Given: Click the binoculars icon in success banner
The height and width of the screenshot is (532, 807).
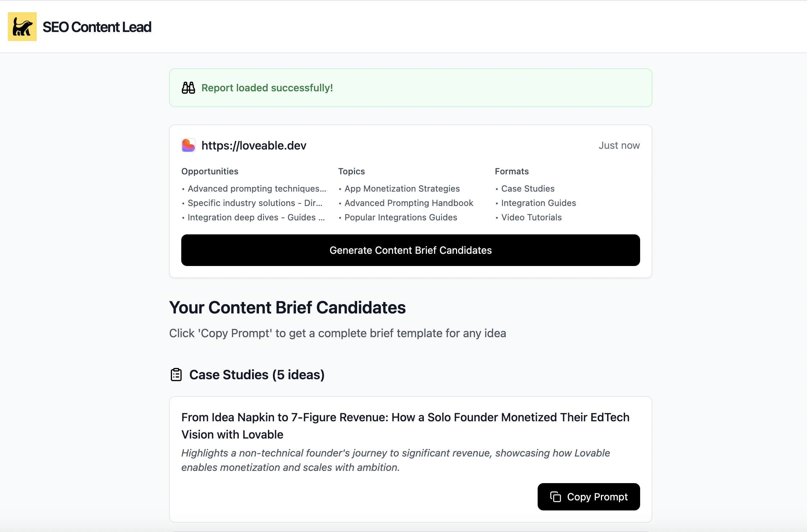Looking at the screenshot, I should coord(188,88).
